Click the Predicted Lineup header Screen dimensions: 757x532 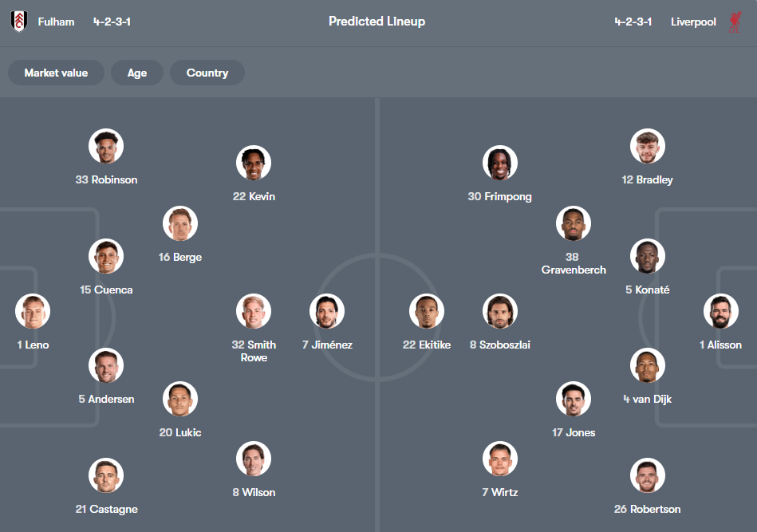click(377, 22)
